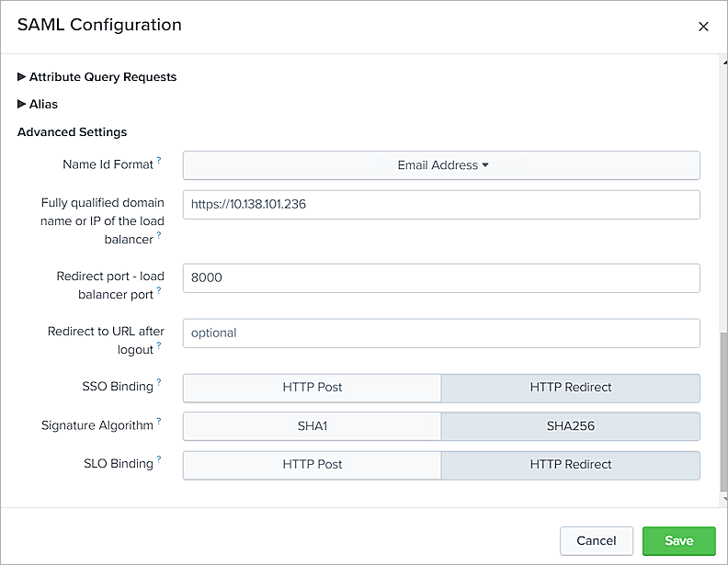Click the Redirect to URL after logout field
The width and height of the screenshot is (728, 565).
click(x=441, y=333)
